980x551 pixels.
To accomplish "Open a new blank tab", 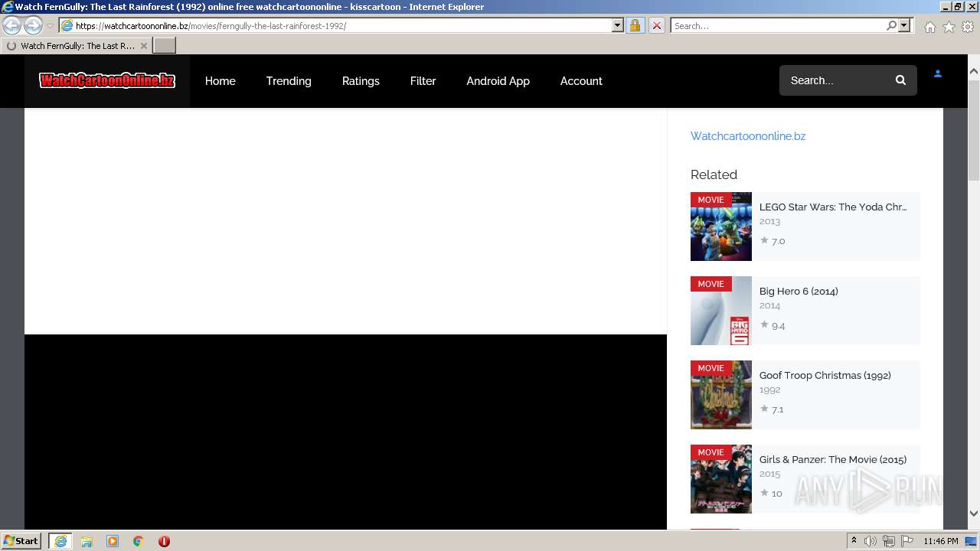I will (x=165, y=45).
